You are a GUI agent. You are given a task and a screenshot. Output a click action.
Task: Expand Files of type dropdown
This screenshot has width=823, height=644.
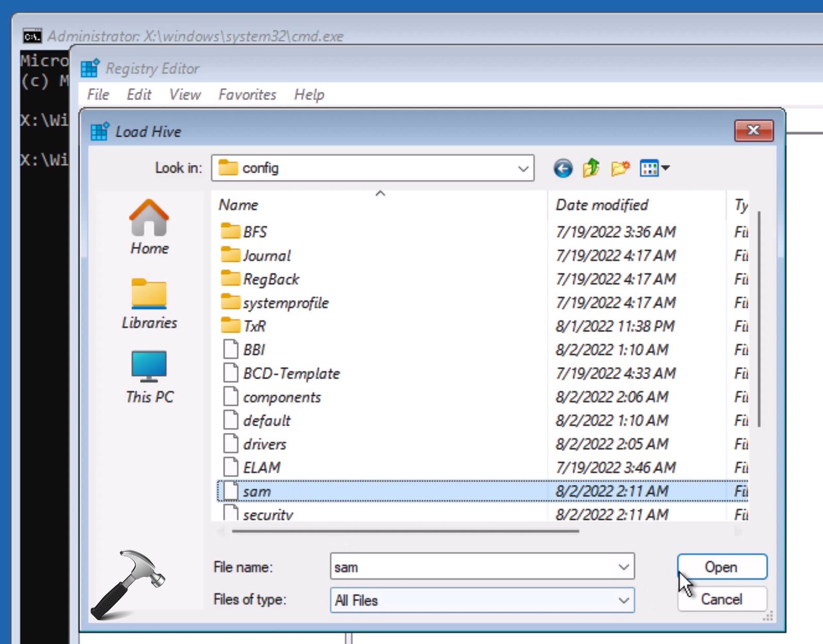(x=623, y=600)
